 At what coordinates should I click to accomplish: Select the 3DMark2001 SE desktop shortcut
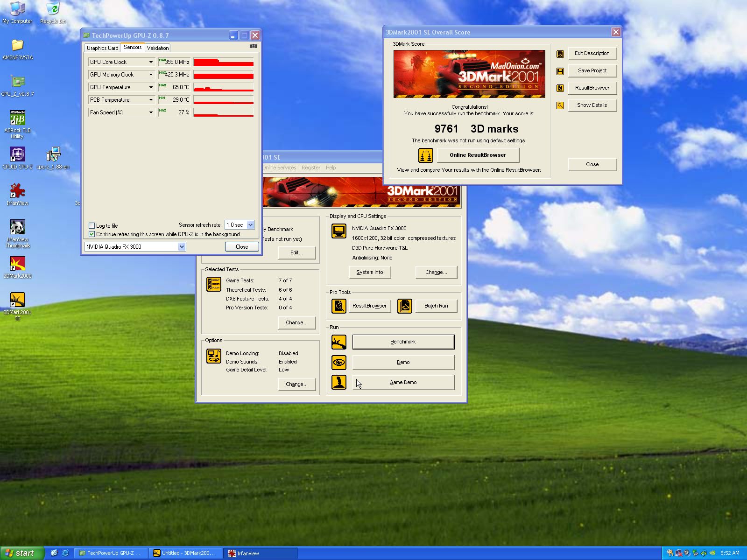[17, 306]
